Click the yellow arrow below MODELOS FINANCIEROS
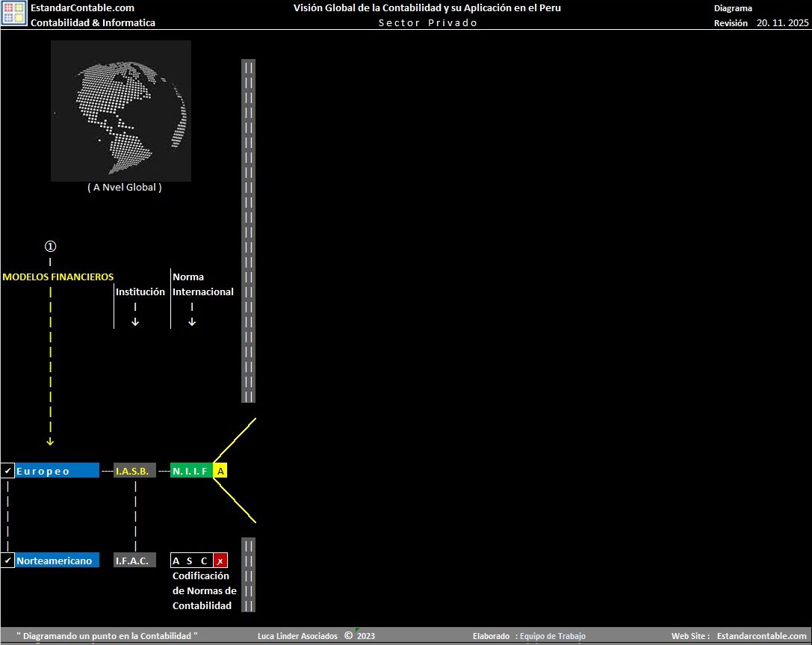Screen dimensions: 812x645 point(50,442)
